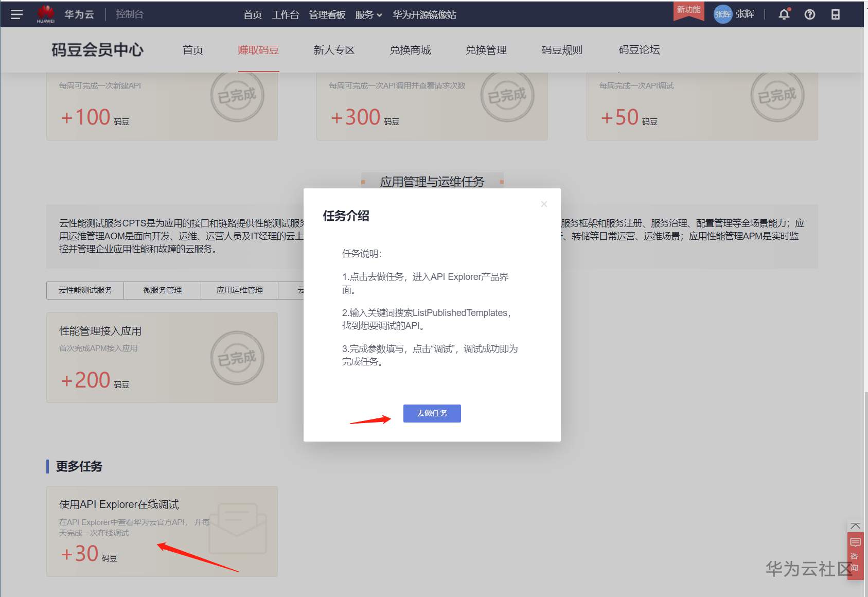868x597 pixels.
Task: Click the 张辉 username text
Action: (745, 14)
